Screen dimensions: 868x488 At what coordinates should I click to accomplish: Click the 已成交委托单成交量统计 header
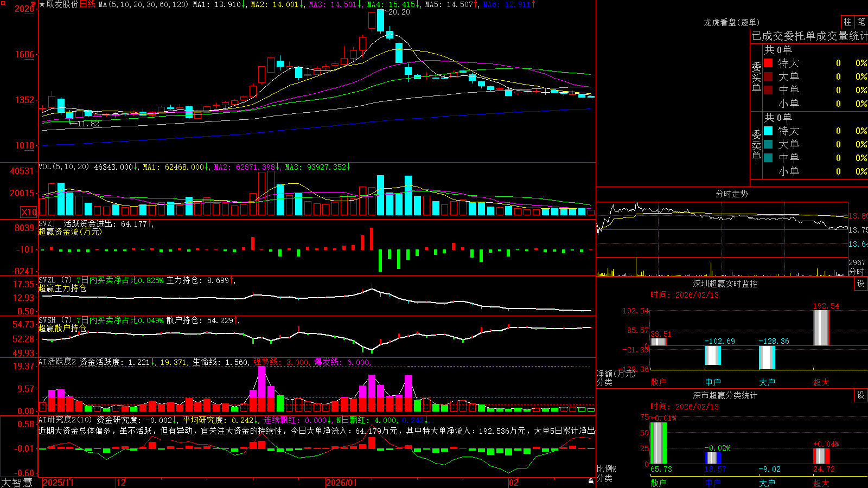[809, 36]
